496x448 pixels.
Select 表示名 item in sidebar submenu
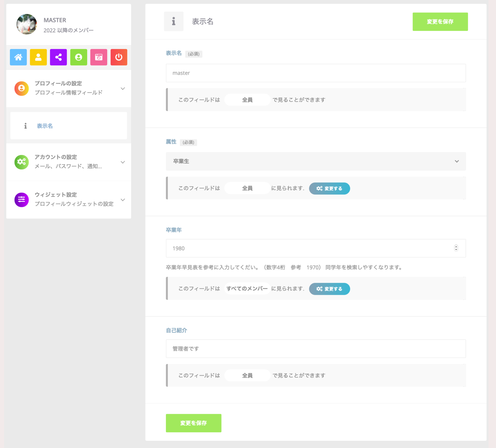tap(45, 126)
